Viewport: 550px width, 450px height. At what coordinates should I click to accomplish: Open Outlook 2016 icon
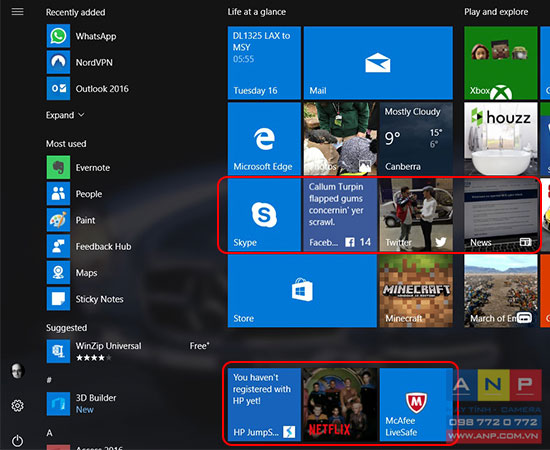[58, 88]
